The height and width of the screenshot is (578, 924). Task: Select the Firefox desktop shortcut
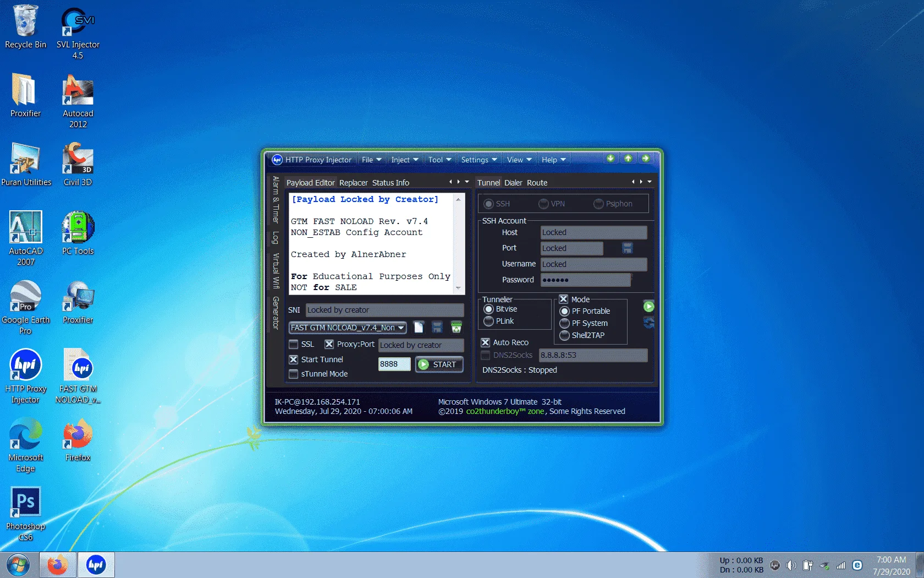[78, 439]
